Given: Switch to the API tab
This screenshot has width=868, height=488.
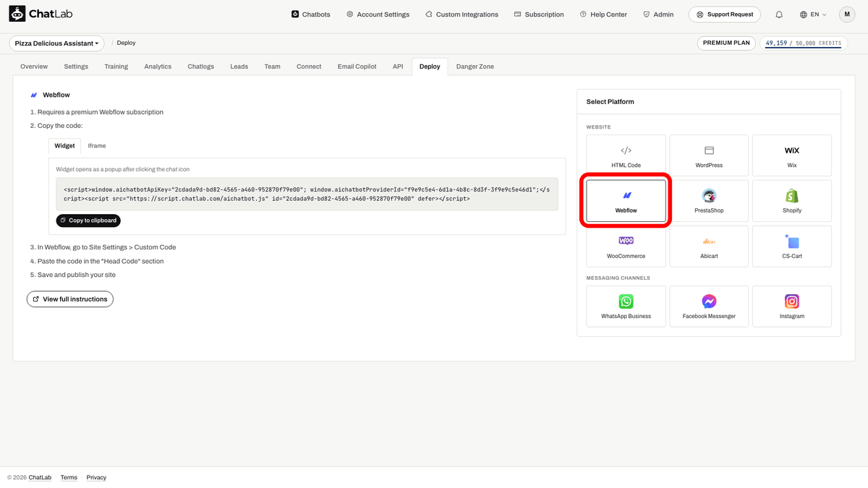Looking at the screenshot, I should (x=398, y=67).
